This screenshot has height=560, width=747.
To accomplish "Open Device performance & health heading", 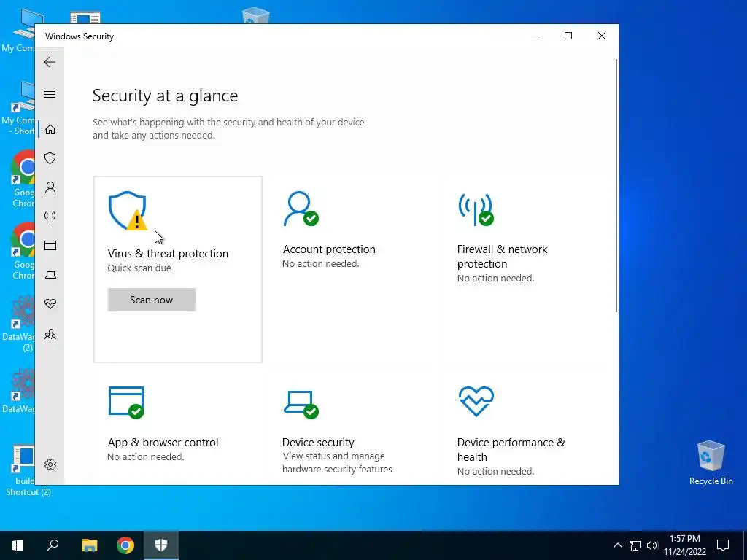I will pos(511,449).
